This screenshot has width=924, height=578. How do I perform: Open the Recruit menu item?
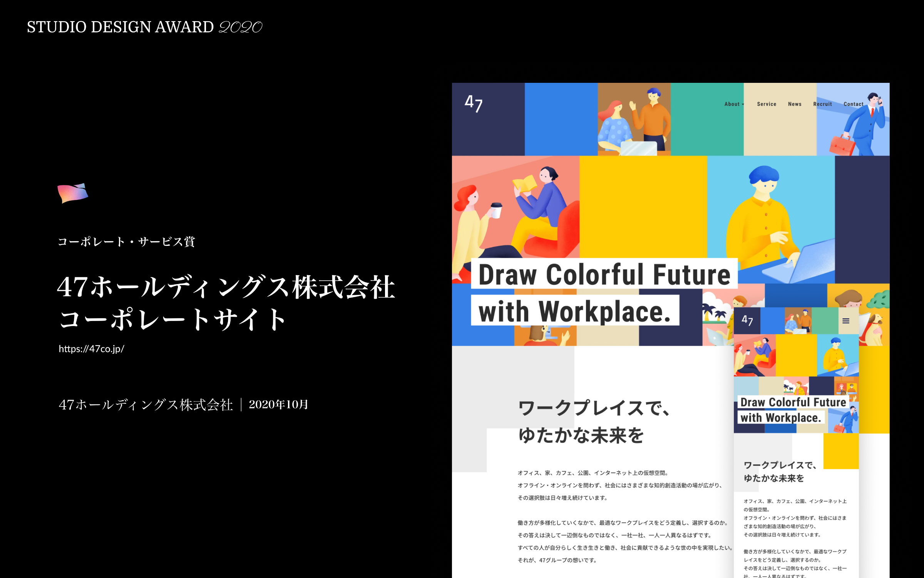click(x=822, y=104)
